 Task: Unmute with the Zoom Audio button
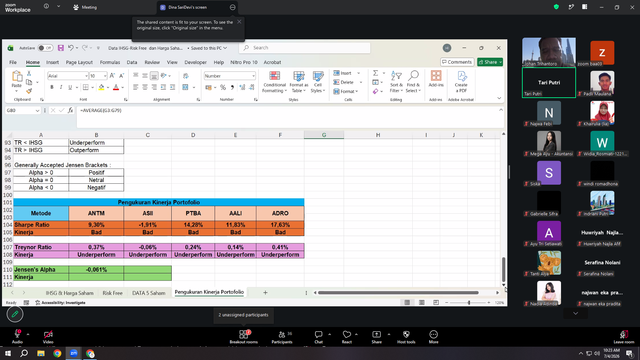17,337
